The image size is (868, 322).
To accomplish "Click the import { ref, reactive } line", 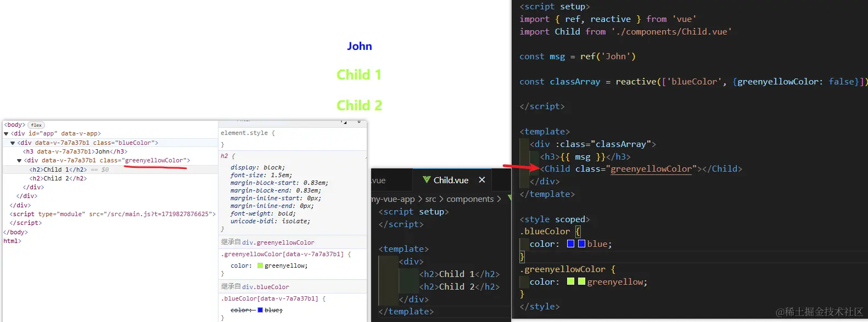I will (x=608, y=19).
